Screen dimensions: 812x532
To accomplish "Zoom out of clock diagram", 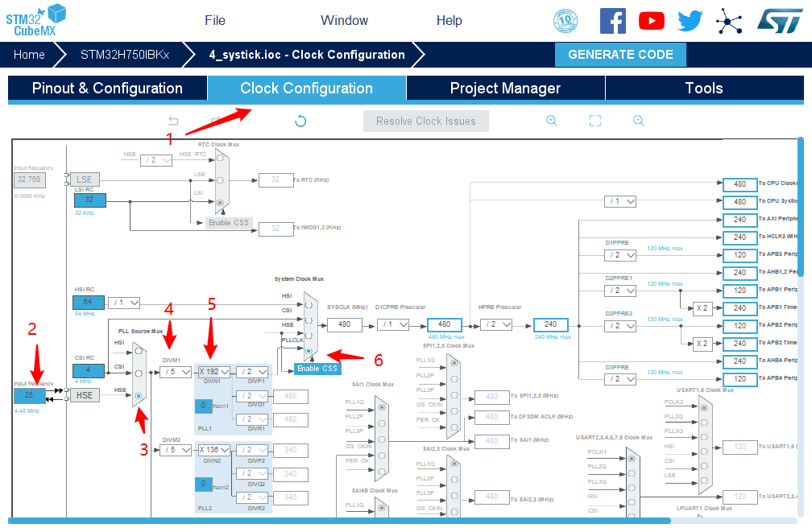I will point(638,121).
